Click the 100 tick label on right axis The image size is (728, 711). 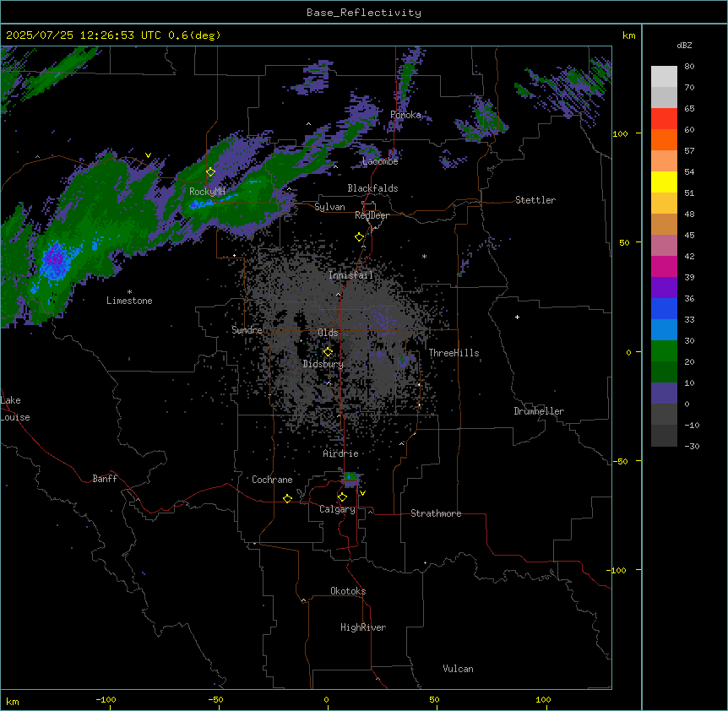pos(620,133)
